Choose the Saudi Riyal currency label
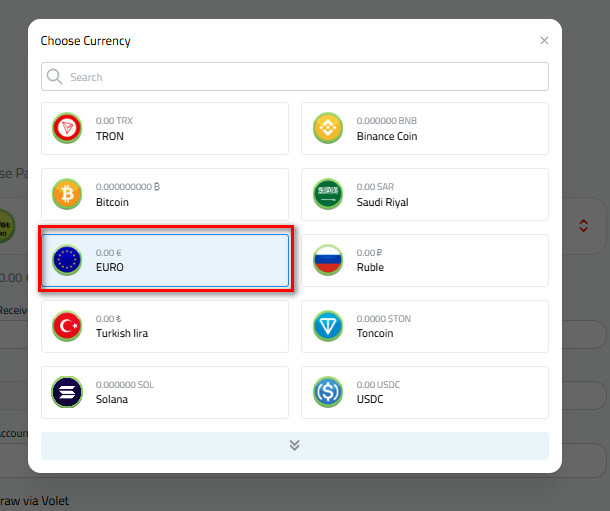Viewport: 610px width, 511px height. click(x=382, y=202)
